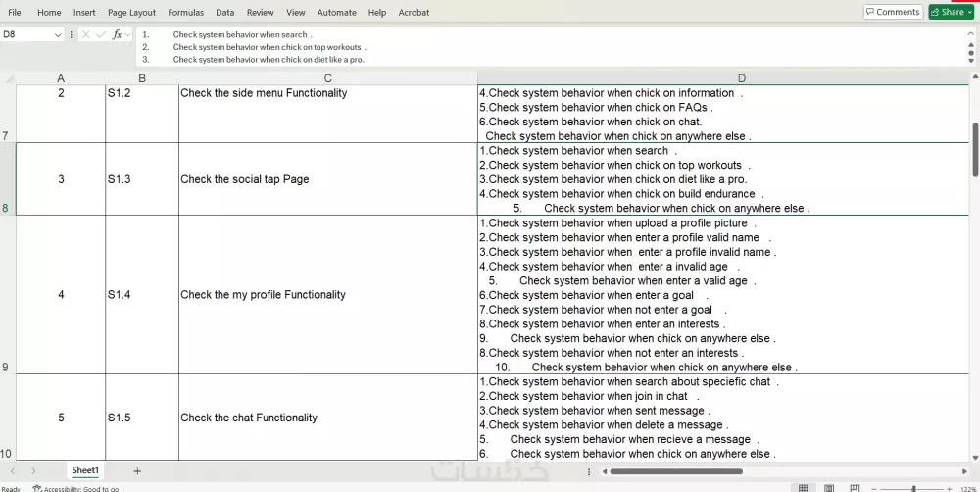Open the Name Box dropdown

(58, 34)
